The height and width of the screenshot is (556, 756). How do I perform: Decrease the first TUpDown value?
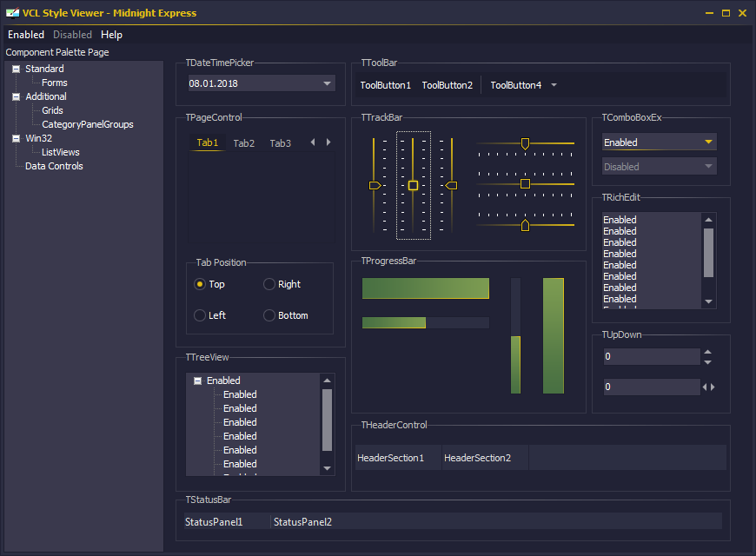(x=708, y=362)
